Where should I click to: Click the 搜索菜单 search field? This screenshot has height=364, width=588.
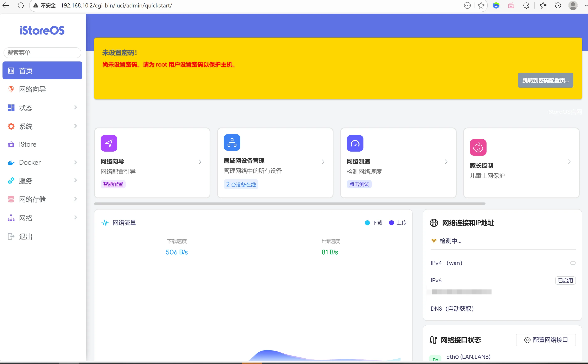[42, 53]
